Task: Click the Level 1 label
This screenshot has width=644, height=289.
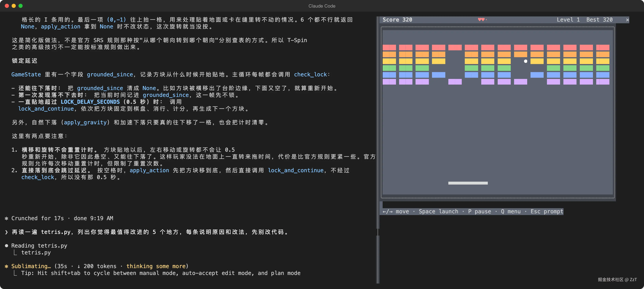Action: (568, 20)
